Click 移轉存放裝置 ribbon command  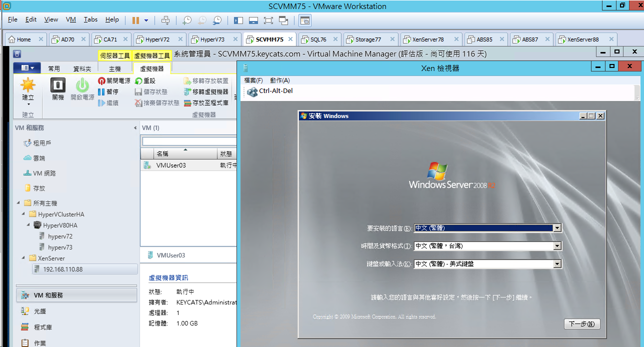206,80
